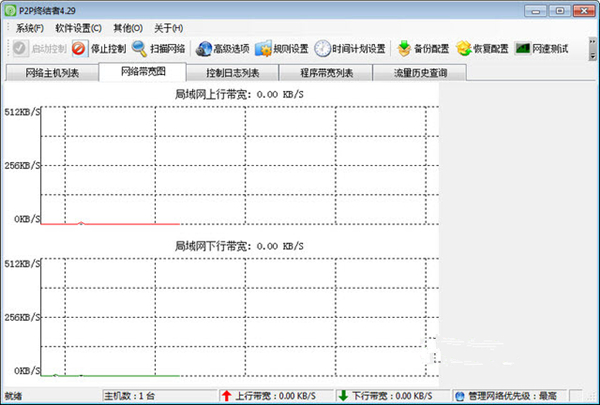Screen dimensions: 600x405
Task: Click the 启动控制 label
Action: point(49,49)
